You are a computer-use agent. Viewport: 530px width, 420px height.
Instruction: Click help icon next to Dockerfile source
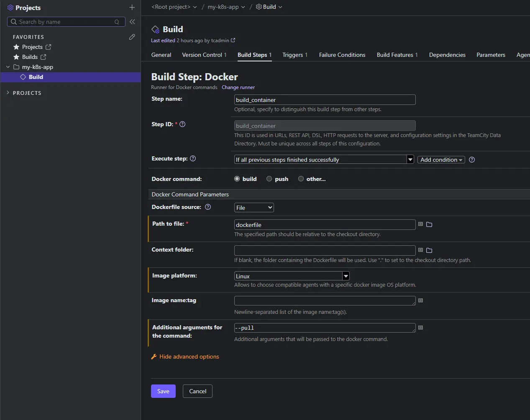pyautogui.click(x=208, y=207)
